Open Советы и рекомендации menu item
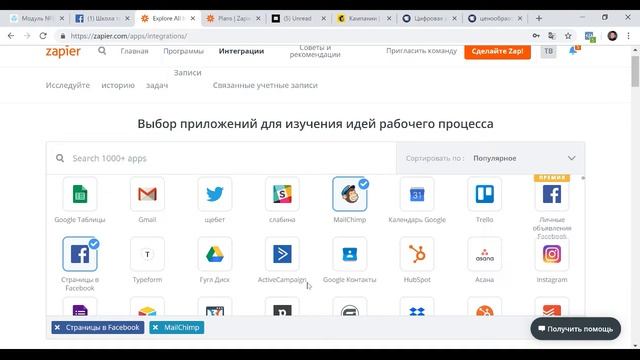This screenshot has height=360, width=640. point(315,51)
